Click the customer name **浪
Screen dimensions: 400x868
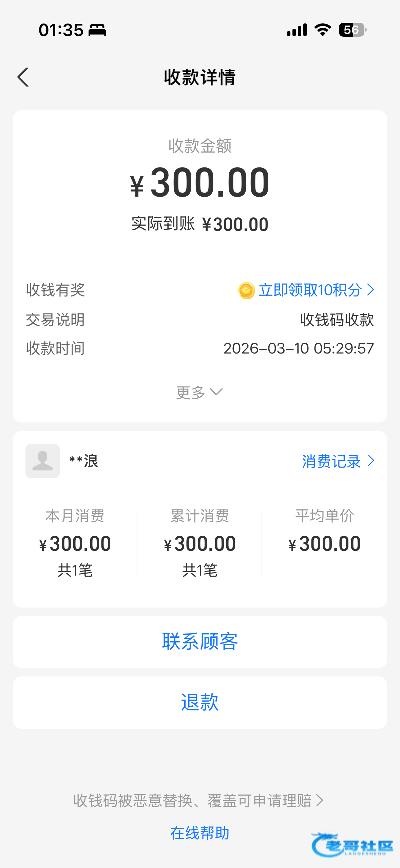pyautogui.click(x=84, y=461)
